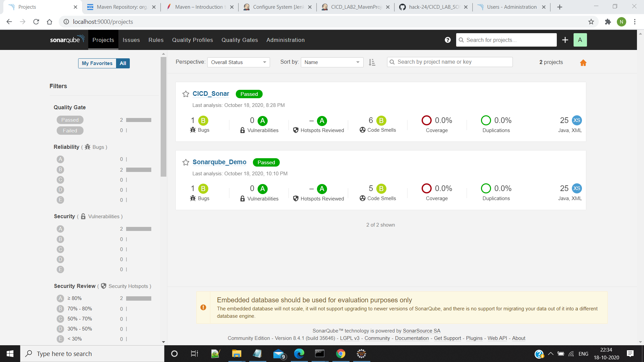This screenshot has width=644, height=362.
Task: Open File Explorer from taskbar
Action: [x=236, y=354]
